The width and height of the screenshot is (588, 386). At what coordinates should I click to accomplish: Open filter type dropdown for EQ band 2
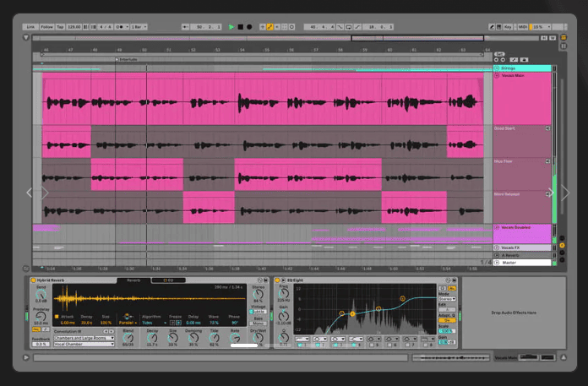pos(320,339)
